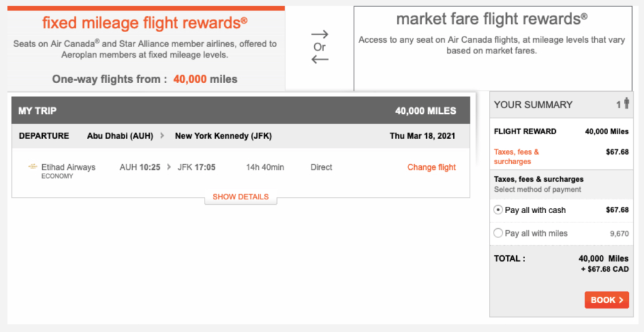Screen dimensions: 644x332
Task: Click the passenger icon in Your Summary
Action: [626, 104]
